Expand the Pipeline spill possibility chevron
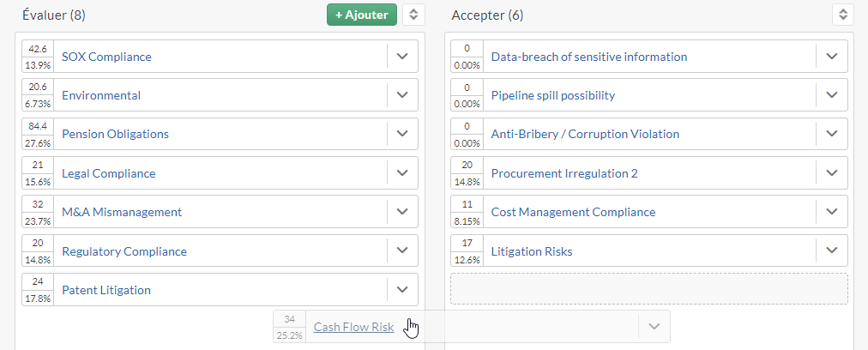This screenshot has height=350, width=868. [831, 94]
